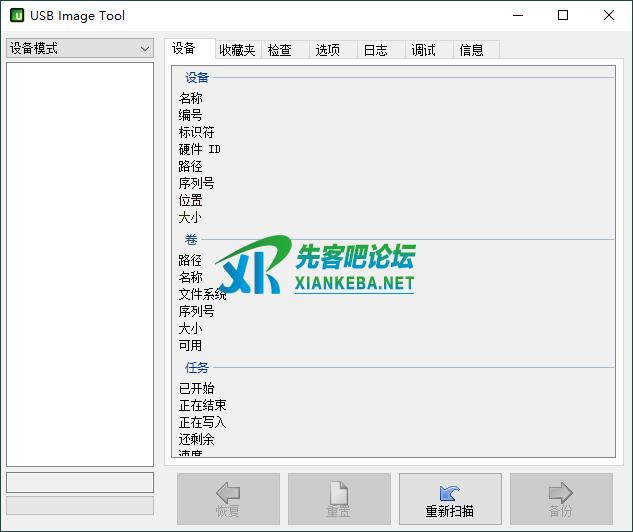Click the upper status box under device list
Screen dimensions: 633x532
pos(80,482)
